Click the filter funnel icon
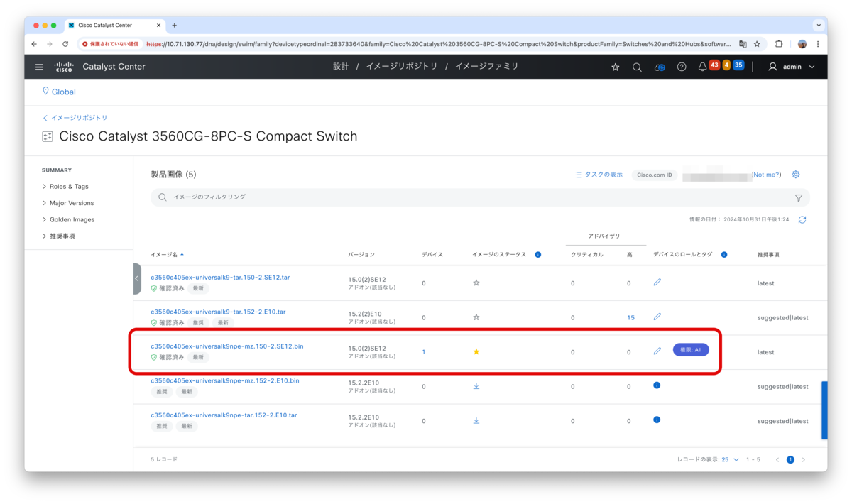852x504 pixels. point(799,198)
